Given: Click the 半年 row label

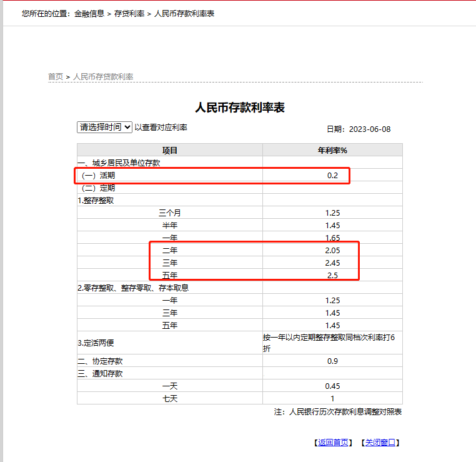Looking at the screenshot, I should point(170,226).
